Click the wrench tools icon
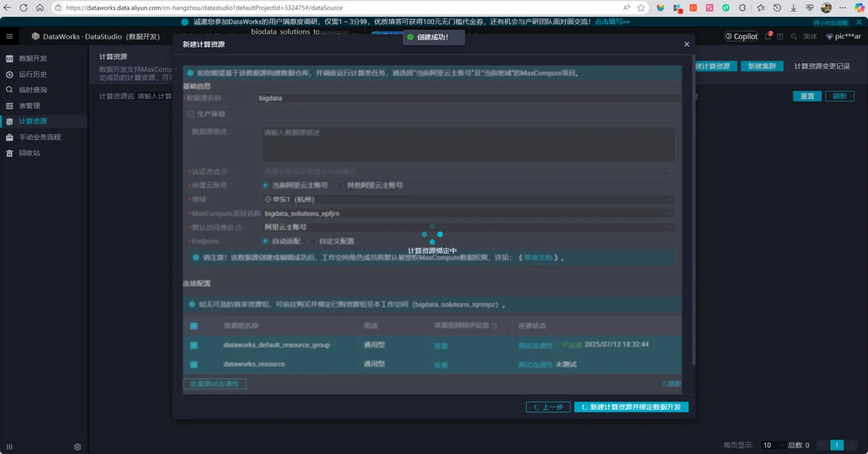The width and height of the screenshot is (868, 454). [793, 37]
